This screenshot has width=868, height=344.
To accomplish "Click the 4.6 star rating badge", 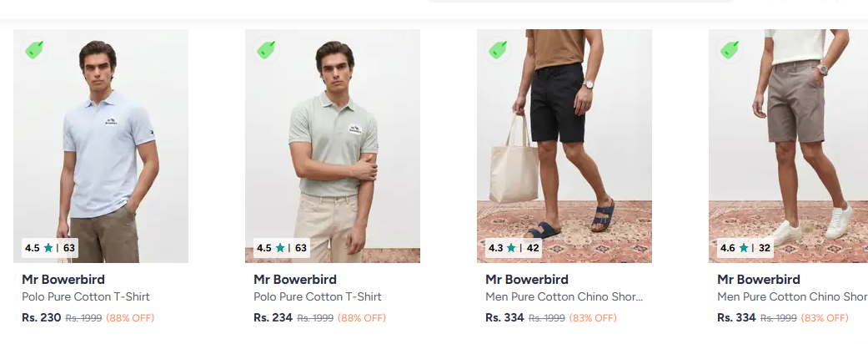I will pyautogui.click(x=745, y=248).
